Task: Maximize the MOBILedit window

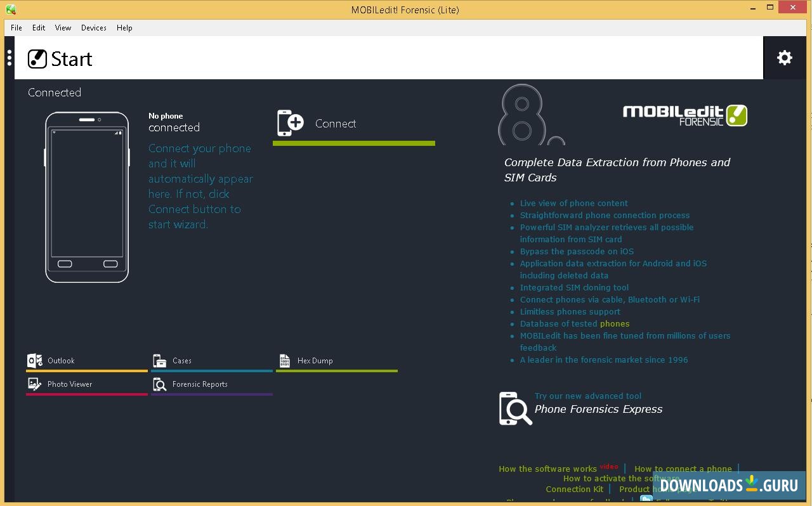Action: tap(770, 8)
